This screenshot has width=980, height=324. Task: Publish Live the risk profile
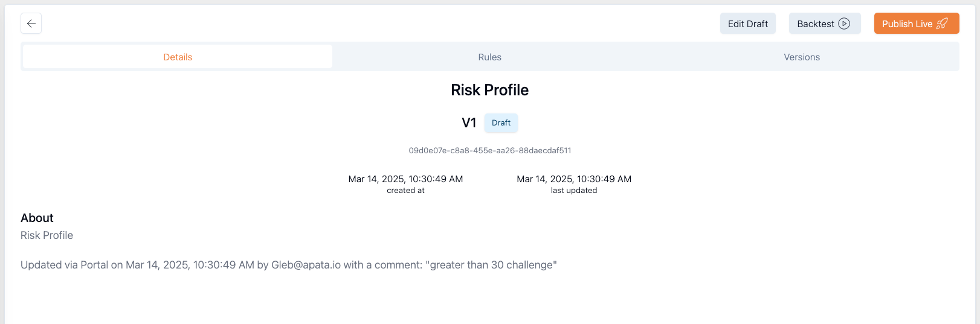coord(917,24)
